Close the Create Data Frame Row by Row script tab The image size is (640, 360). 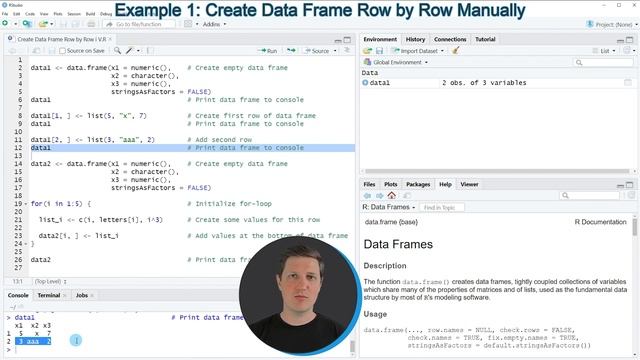[x=110, y=39]
